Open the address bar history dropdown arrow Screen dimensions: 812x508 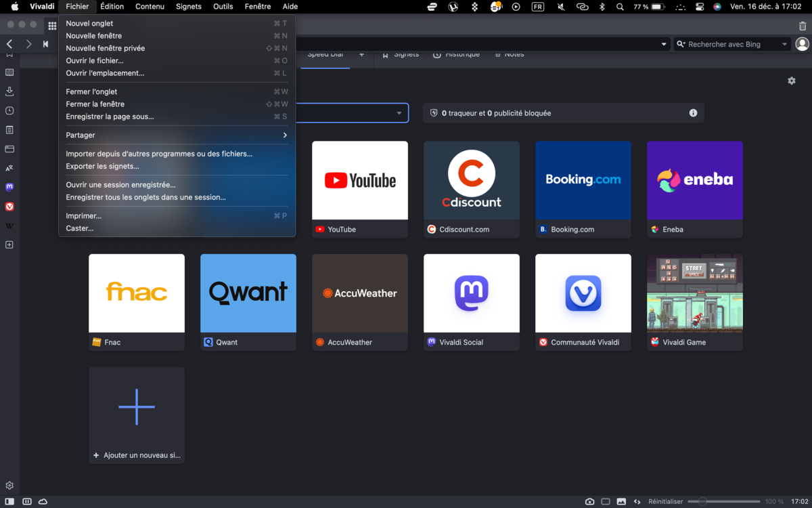coord(664,44)
